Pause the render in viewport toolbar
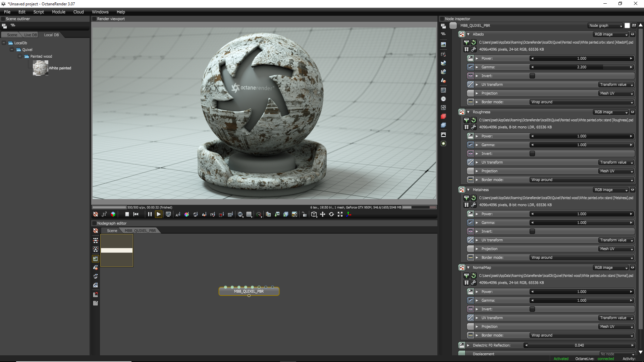The image size is (644, 362). click(x=150, y=215)
